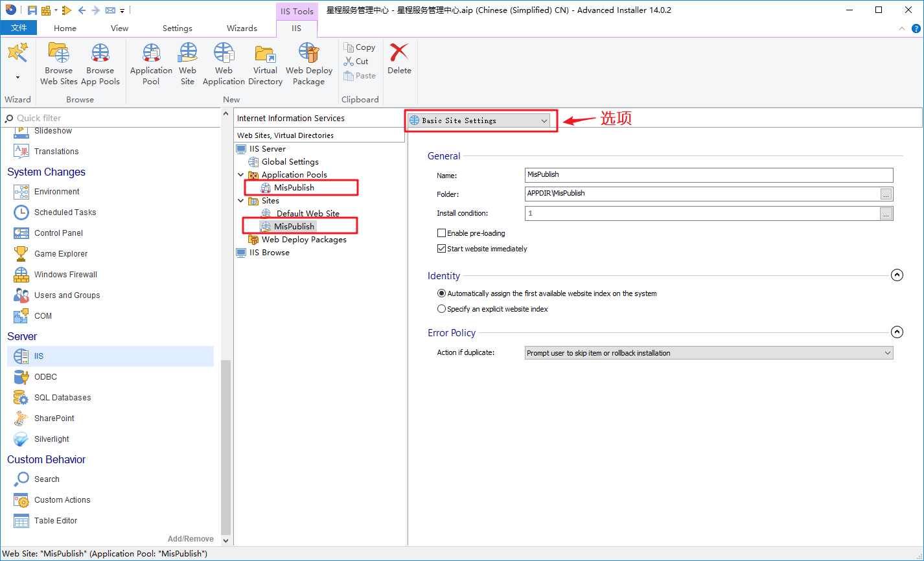924x561 pixels.
Task: Collapse the Identity section
Action: (x=897, y=275)
